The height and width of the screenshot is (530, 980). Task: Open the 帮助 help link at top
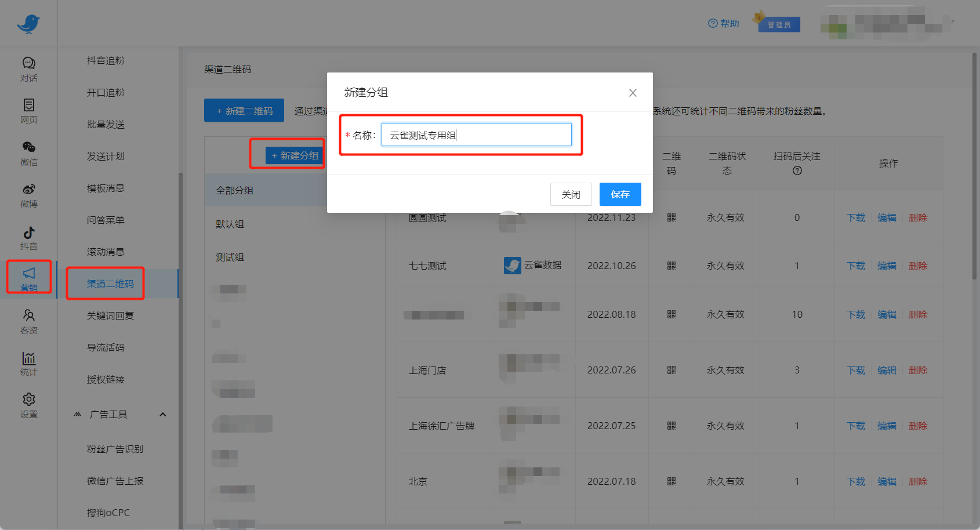point(723,23)
